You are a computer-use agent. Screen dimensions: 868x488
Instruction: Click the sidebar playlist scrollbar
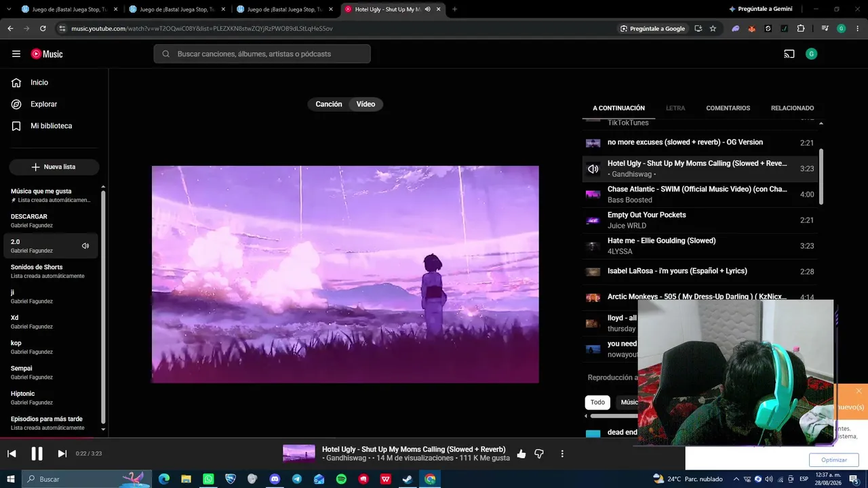coord(103,306)
